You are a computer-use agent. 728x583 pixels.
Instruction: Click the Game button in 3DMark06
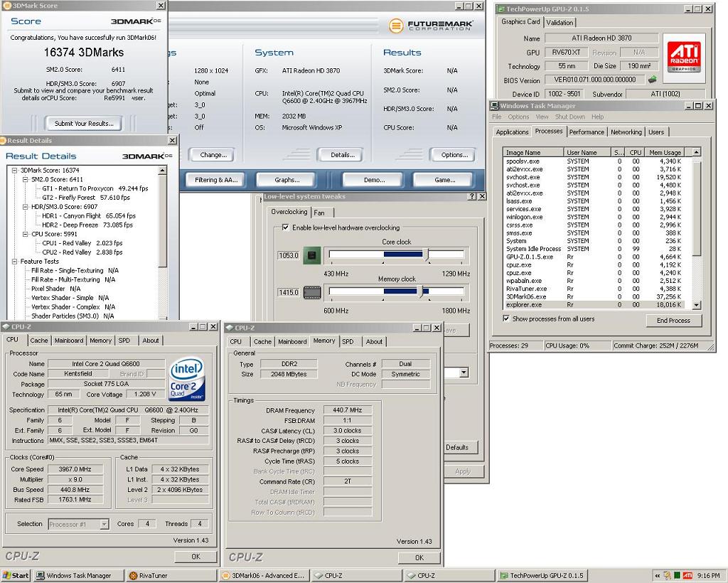pos(445,180)
